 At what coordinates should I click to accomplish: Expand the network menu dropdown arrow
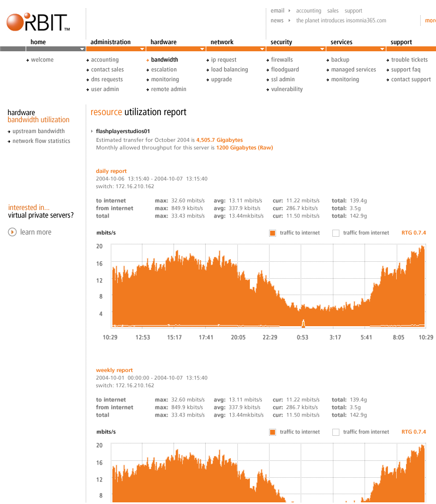pos(262,49)
